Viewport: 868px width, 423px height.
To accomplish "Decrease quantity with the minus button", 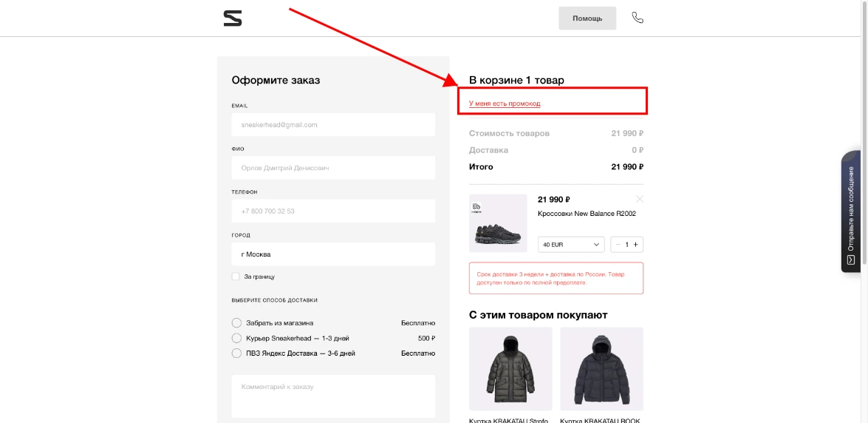I will [x=618, y=245].
